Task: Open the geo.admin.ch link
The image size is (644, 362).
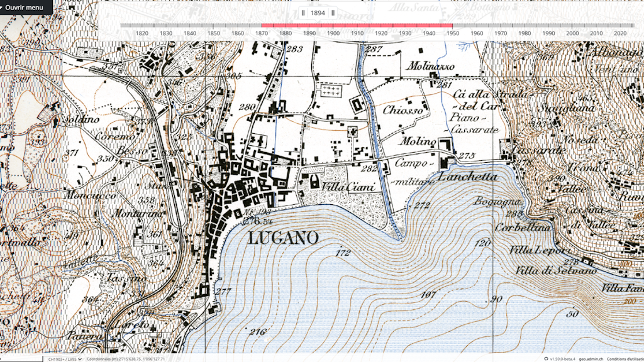Action: [x=591, y=359]
